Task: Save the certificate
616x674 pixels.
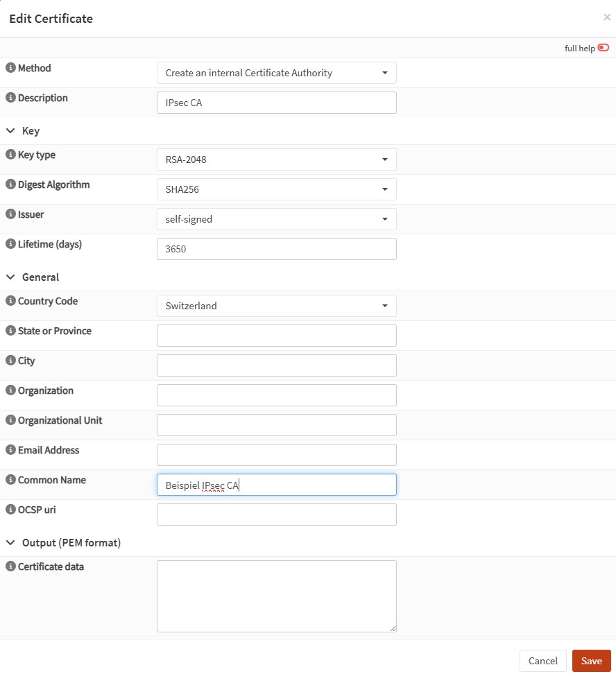Action: (x=591, y=661)
